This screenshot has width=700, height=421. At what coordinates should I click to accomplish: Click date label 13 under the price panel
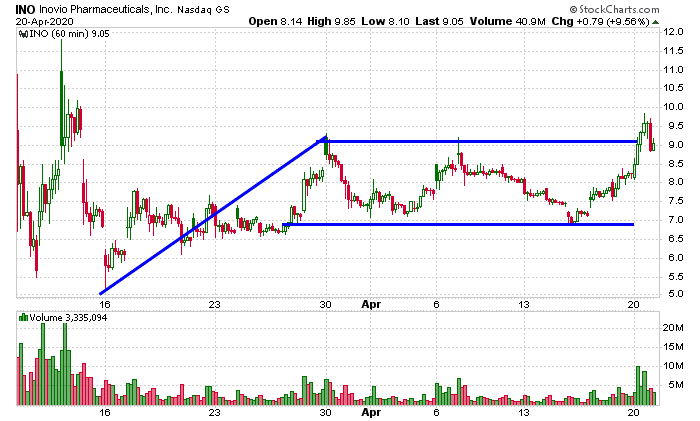(x=524, y=304)
